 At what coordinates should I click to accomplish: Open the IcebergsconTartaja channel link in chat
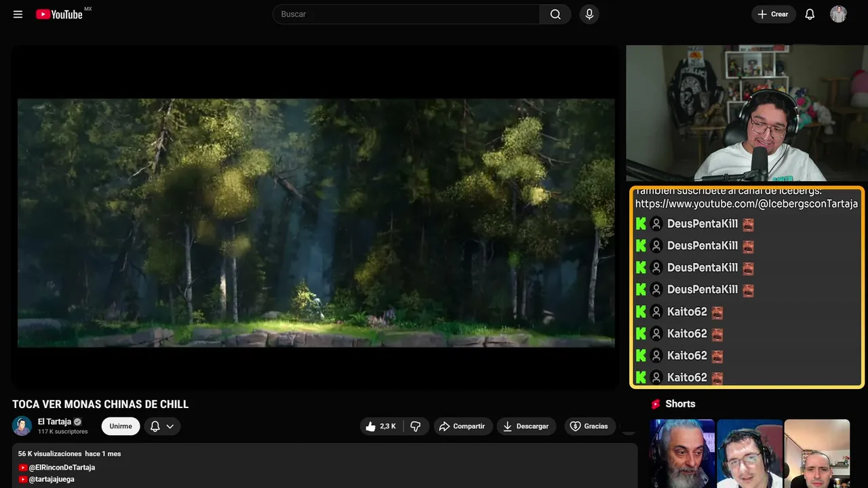click(746, 203)
